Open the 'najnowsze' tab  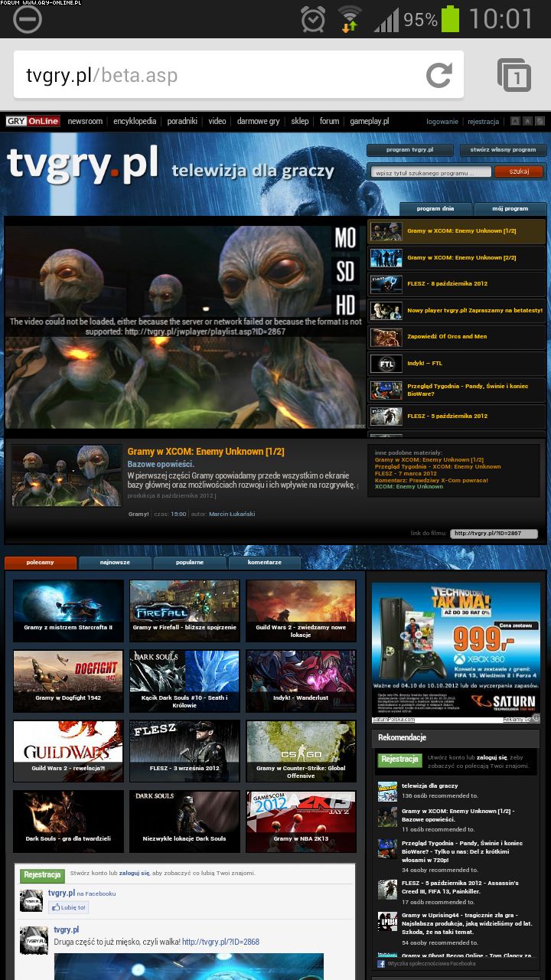point(115,562)
